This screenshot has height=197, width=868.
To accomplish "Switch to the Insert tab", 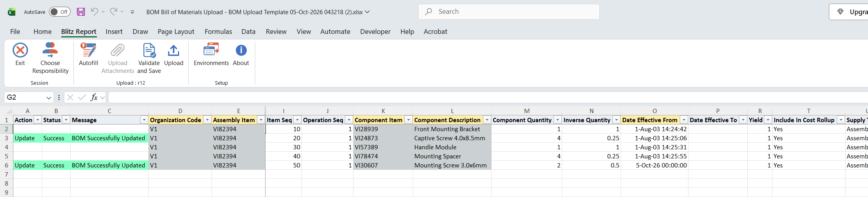I will pos(114,32).
